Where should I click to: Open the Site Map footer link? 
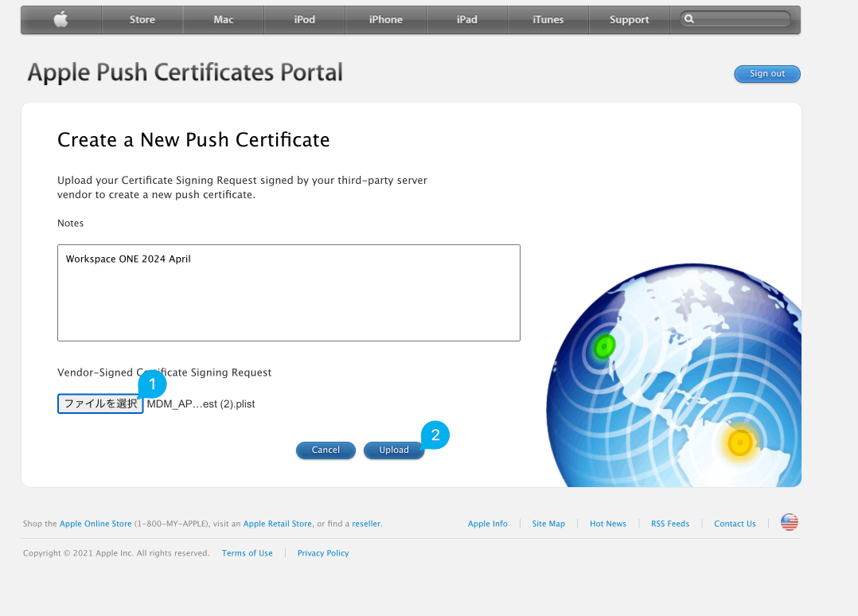[548, 524]
